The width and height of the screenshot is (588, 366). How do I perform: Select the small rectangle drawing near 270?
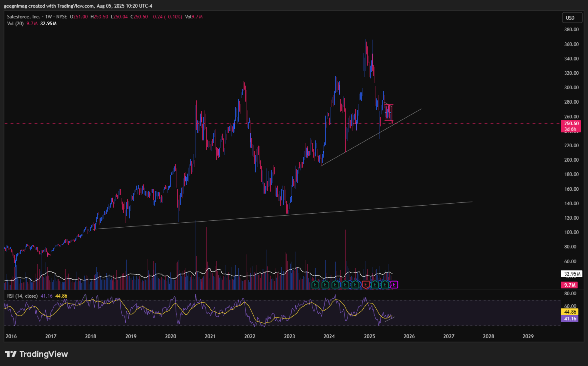click(x=389, y=112)
